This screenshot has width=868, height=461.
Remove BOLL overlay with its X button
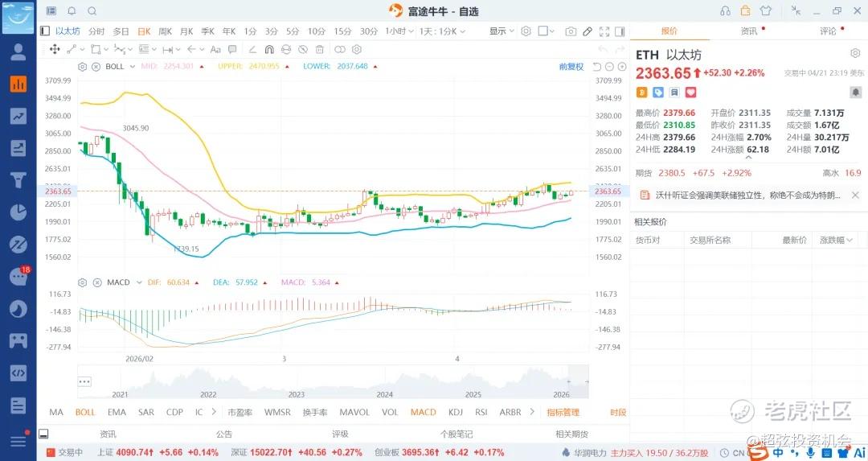click(x=96, y=66)
